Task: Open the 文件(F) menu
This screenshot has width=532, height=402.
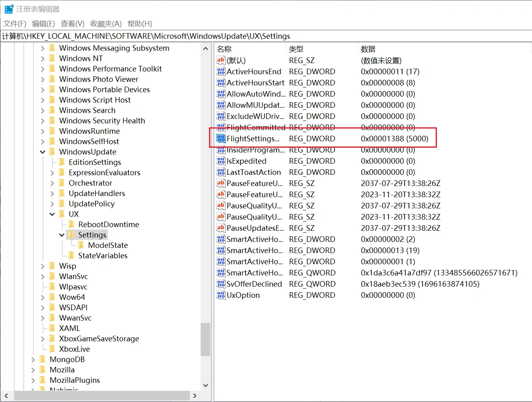Action: (15, 24)
